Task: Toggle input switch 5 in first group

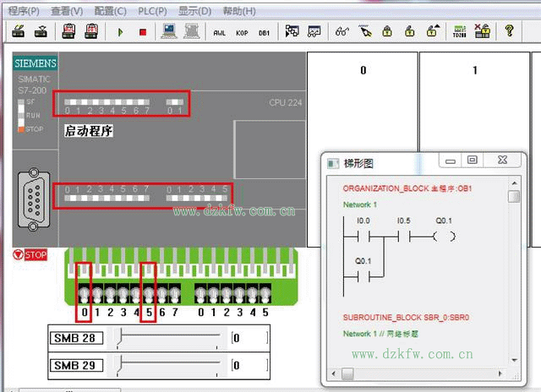Action: click(x=148, y=293)
